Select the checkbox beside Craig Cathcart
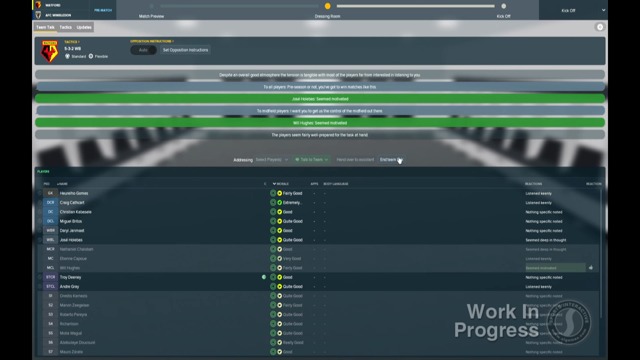Viewport: 640px width, 360px height. (x=40, y=202)
